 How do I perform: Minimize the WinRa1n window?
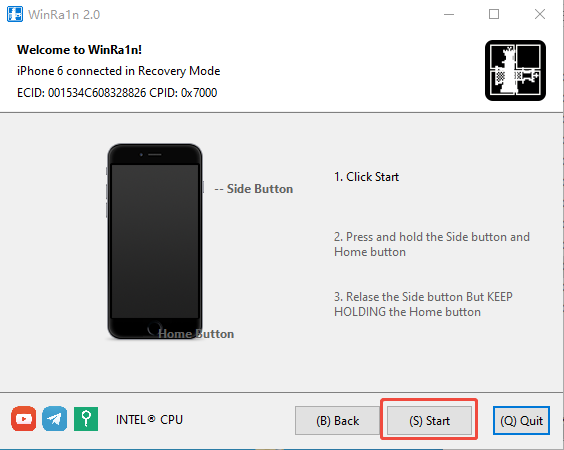[449, 14]
